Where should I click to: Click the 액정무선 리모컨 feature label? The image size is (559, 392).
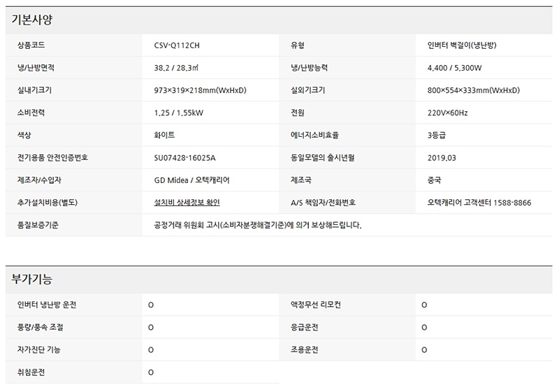coord(315,305)
